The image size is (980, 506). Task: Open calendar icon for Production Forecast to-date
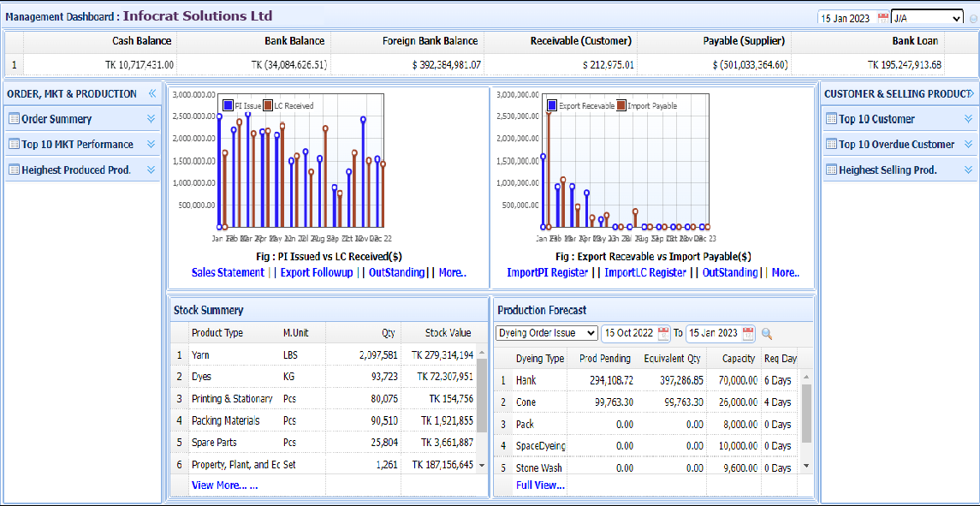(748, 333)
